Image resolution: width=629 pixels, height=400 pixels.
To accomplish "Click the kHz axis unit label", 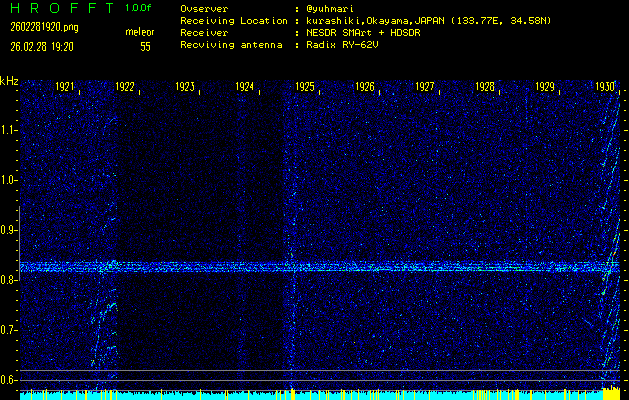I will [9, 82].
